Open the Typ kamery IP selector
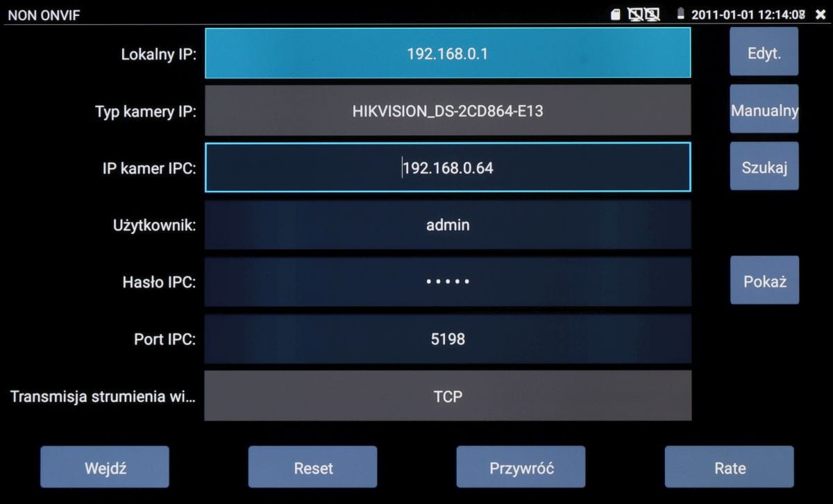The height and width of the screenshot is (504, 833). (448, 110)
